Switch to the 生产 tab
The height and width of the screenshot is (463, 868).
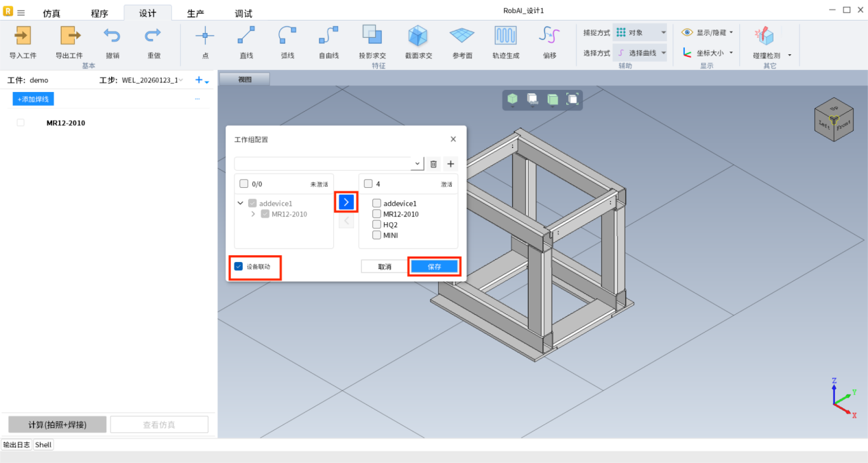[195, 14]
